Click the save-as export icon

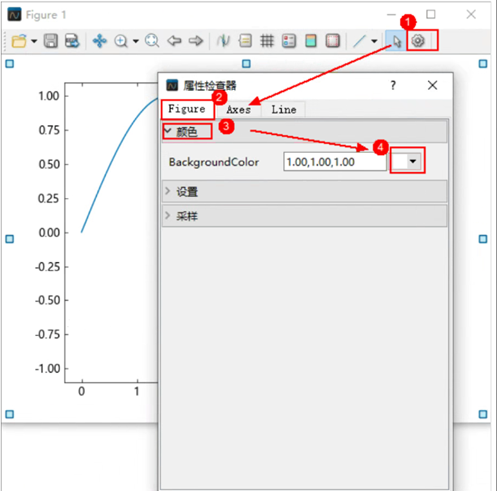72,41
